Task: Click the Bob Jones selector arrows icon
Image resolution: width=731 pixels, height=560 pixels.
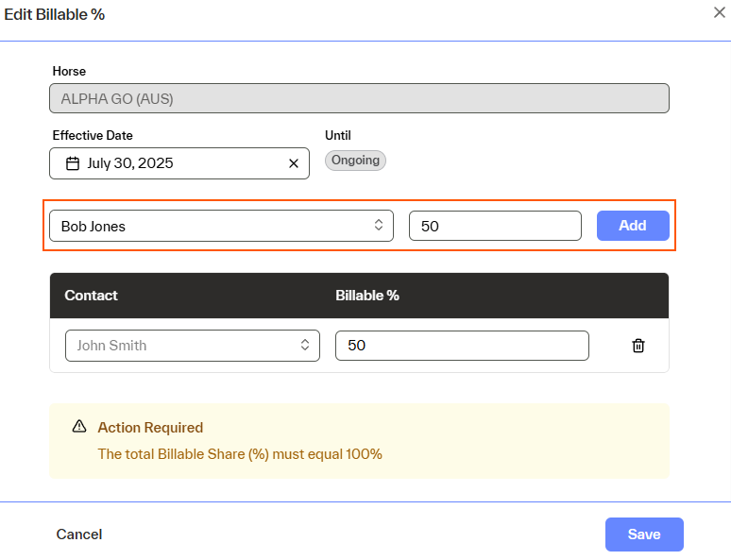Action: click(378, 226)
